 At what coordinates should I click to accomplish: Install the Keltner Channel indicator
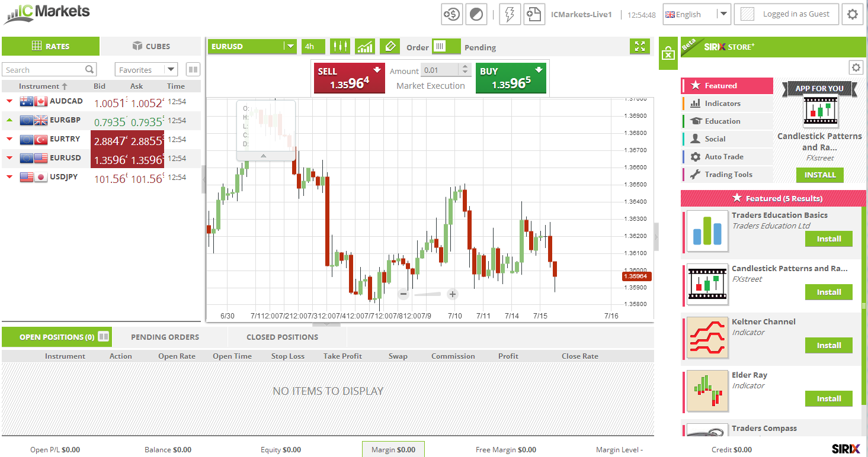828,345
